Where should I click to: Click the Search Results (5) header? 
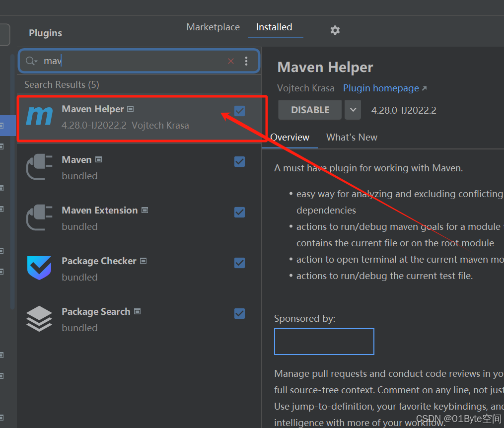coord(62,84)
